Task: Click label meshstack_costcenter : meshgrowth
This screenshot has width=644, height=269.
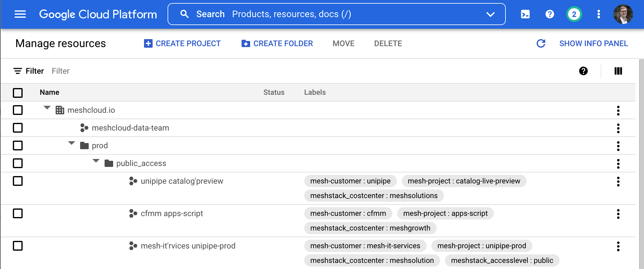Action: click(370, 228)
